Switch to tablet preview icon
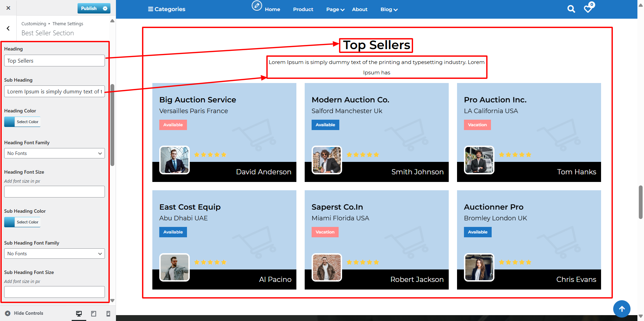The width and height of the screenshot is (644, 321). click(x=93, y=313)
